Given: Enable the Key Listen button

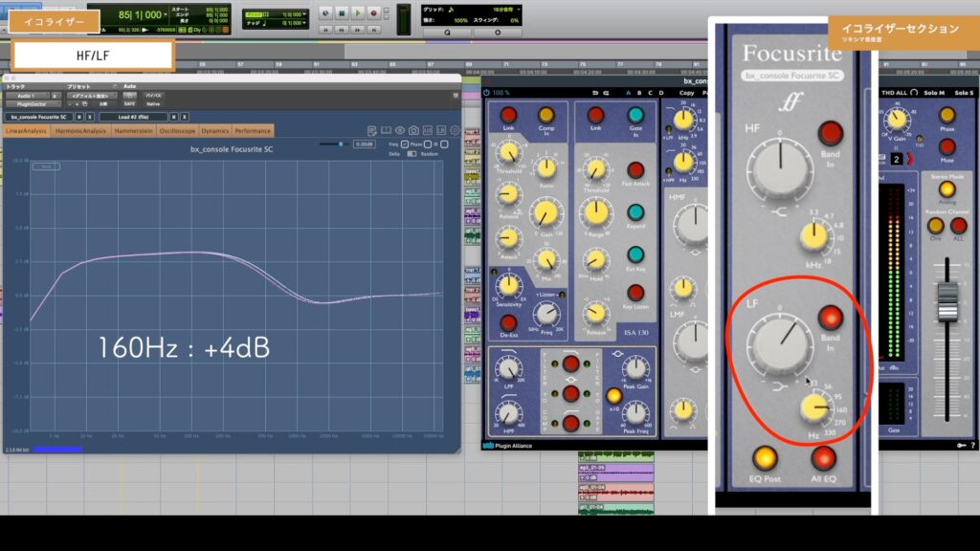Looking at the screenshot, I should point(635,293).
